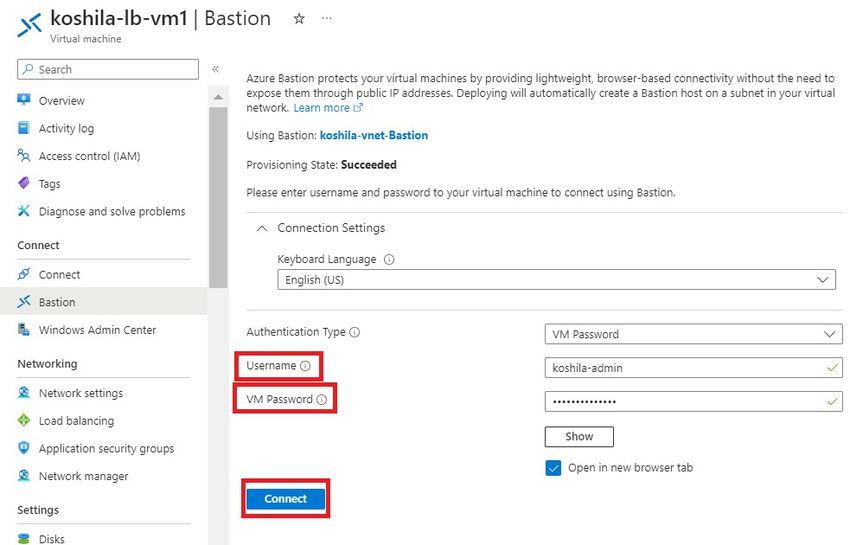850x545 pixels.
Task: Open the koshila-vnet-Bastion link
Action: [373, 135]
